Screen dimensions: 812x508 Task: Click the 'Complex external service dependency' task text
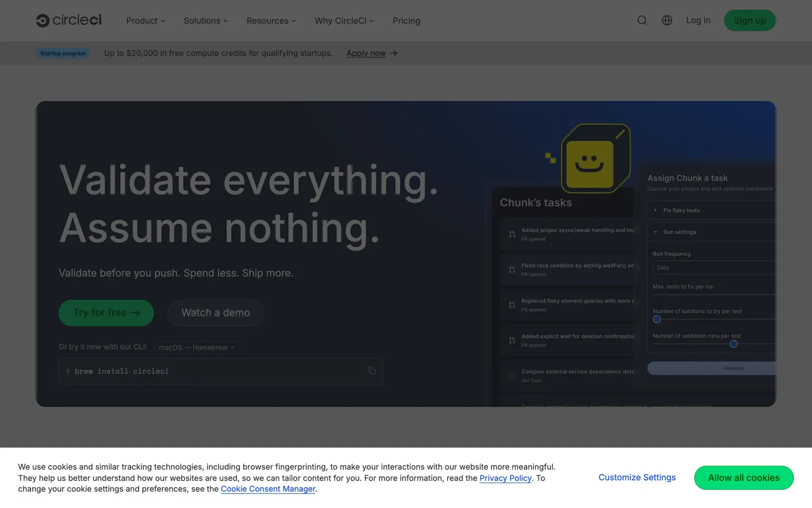click(x=577, y=371)
